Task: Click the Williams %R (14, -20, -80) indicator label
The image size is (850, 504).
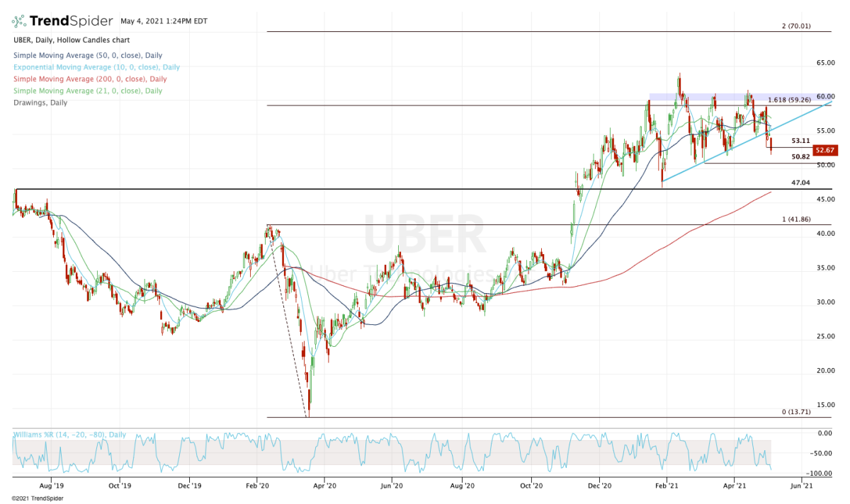Action: 70,434
